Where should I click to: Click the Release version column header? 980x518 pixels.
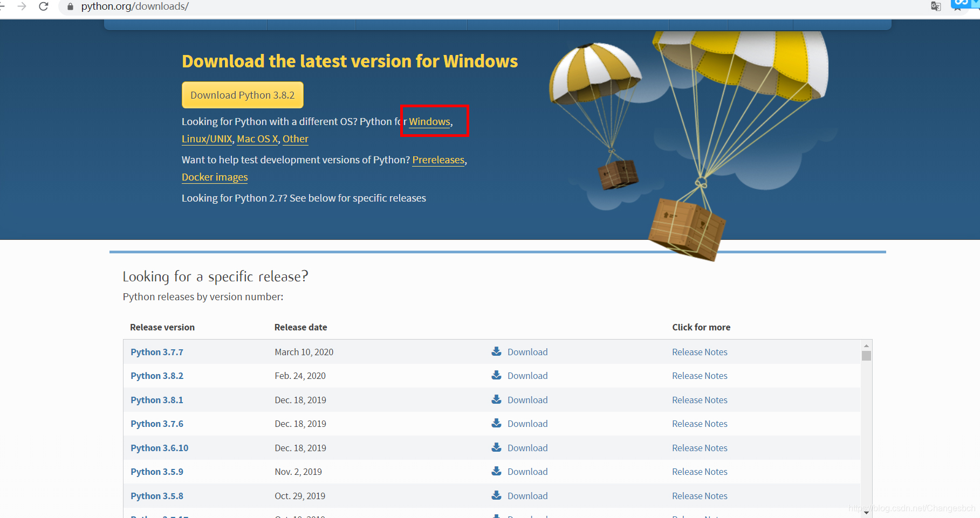(162, 327)
